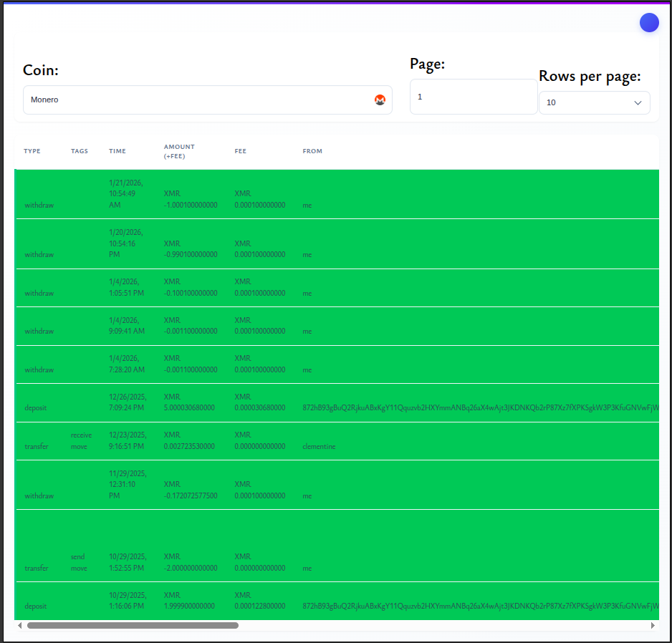This screenshot has width=672, height=643.
Task: Click the horizontal scrollbar's left arrow
Action: [x=19, y=625]
